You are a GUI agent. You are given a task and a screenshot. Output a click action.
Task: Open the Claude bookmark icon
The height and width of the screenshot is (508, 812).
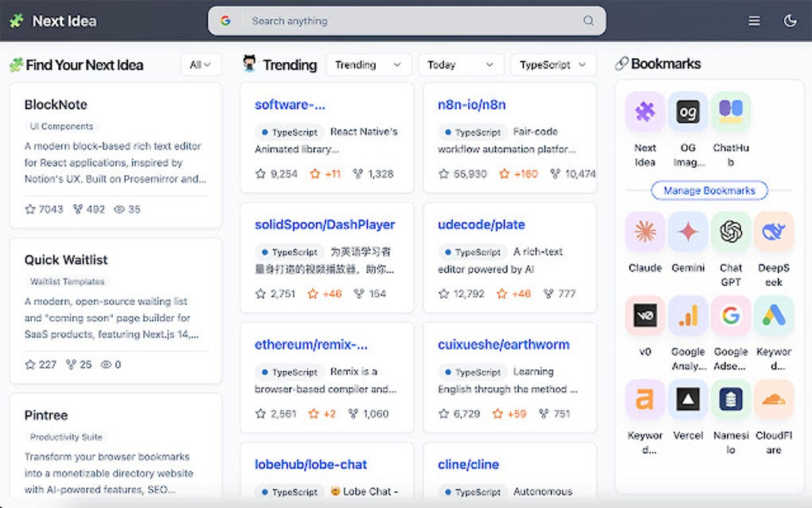point(644,233)
